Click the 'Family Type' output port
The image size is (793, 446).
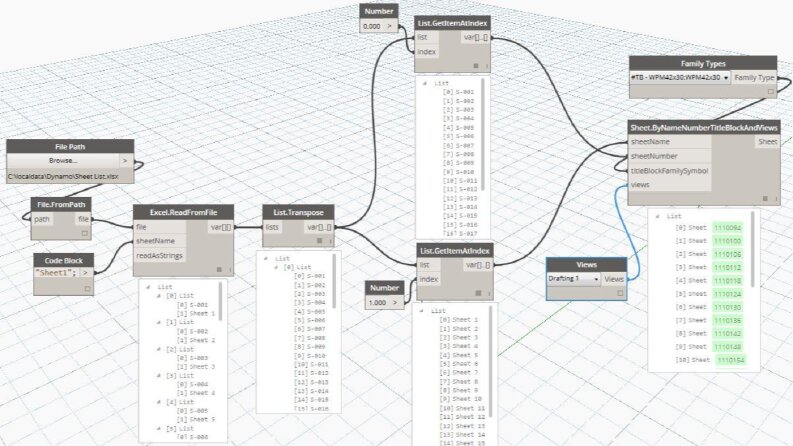click(x=754, y=77)
